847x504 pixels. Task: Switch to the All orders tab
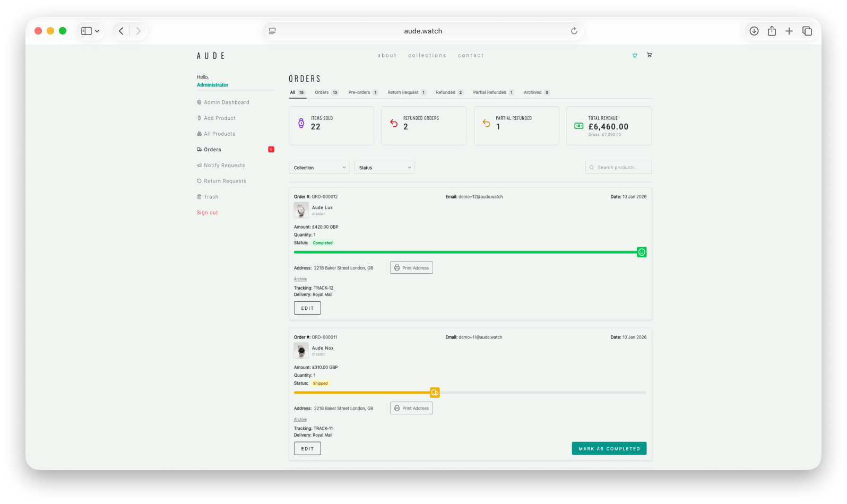(x=297, y=92)
